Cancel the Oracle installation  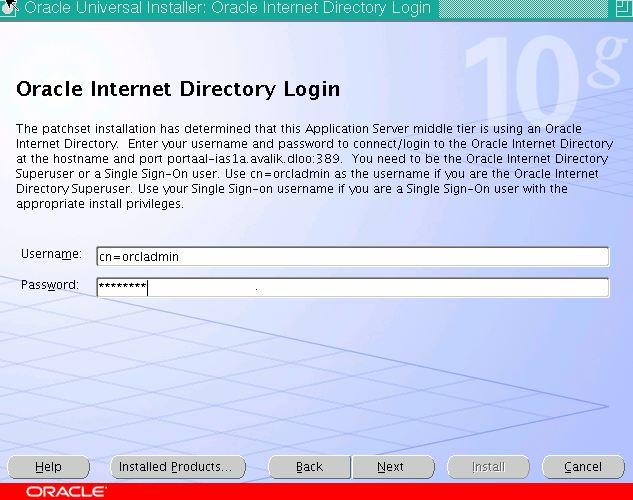(x=583, y=467)
